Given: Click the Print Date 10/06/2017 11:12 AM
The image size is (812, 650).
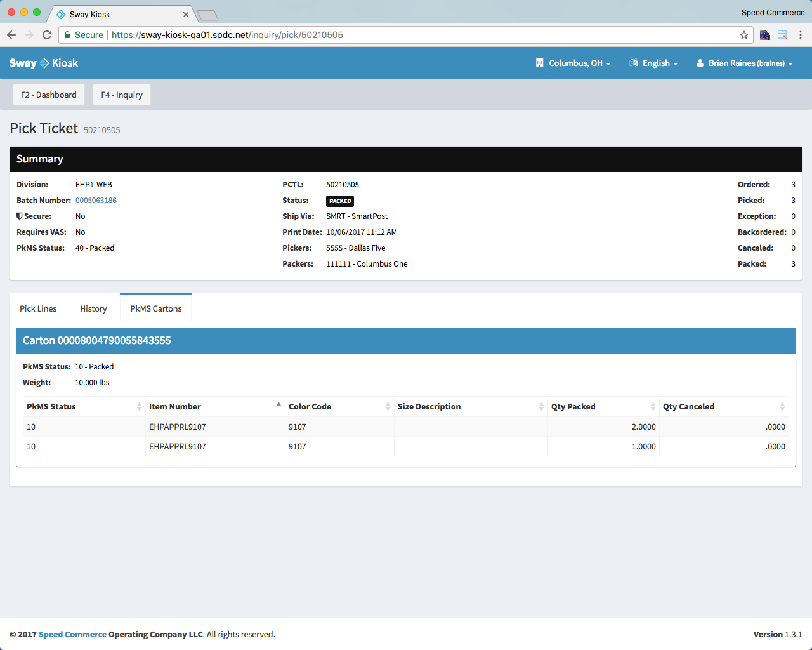Looking at the screenshot, I should point(362,232).
